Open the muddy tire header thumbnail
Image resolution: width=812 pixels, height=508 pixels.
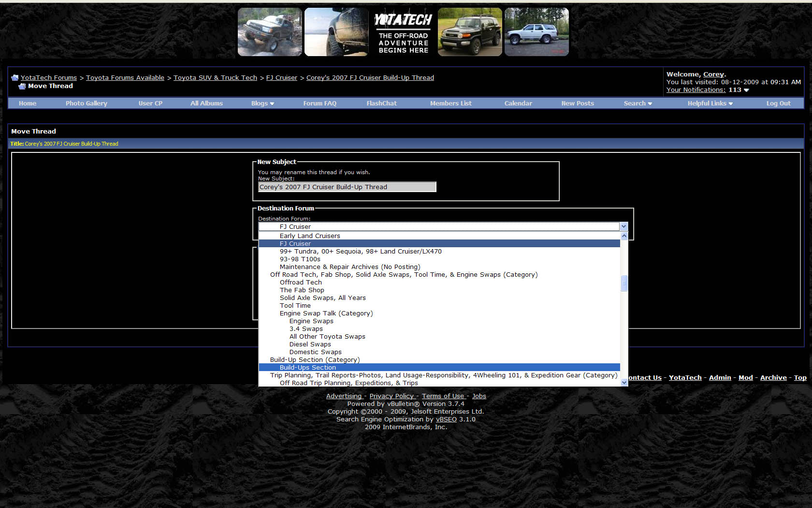(336, 32)
